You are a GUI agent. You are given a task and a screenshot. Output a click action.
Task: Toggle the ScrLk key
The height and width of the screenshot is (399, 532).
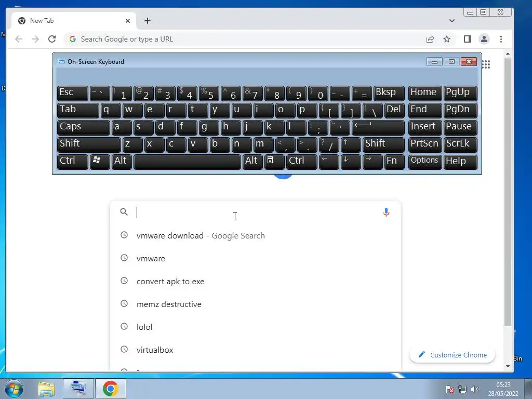(x=460, y=144)
